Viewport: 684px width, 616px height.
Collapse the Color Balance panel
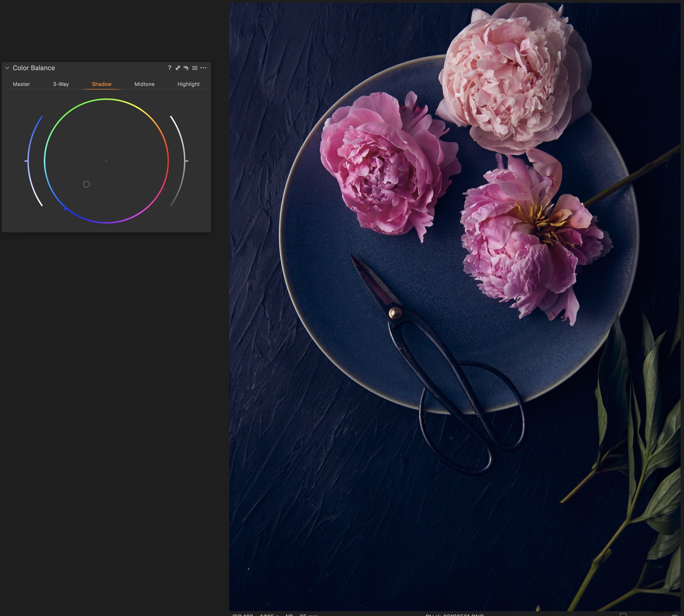tap(7, 68)
